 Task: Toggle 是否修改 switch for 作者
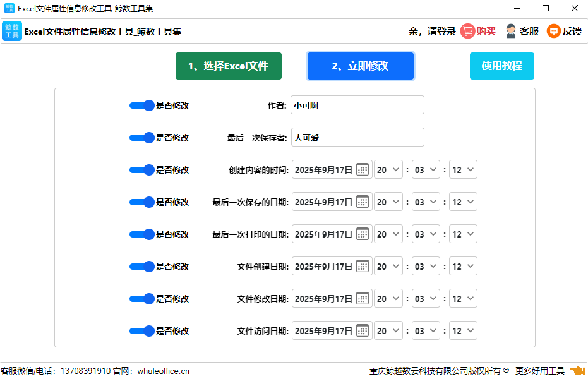(141, 105)
